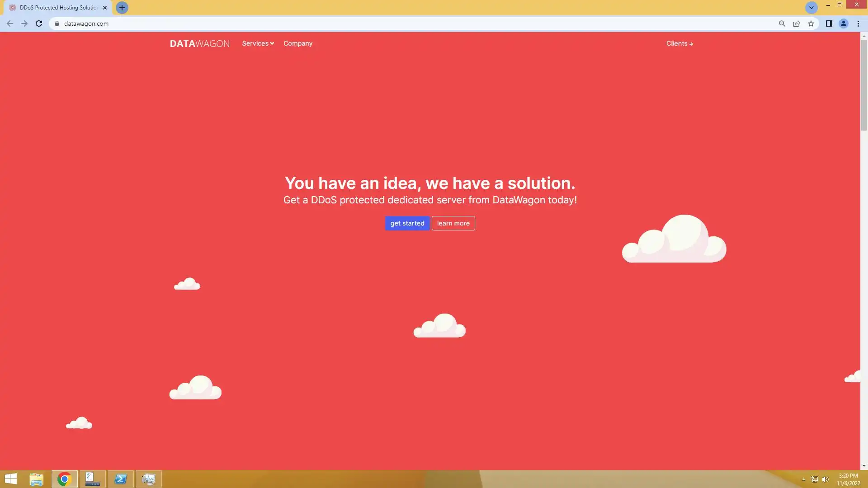Click the zoom magnifier in the address bar
Screen dimensions: 868x488
[x=782, y=23]
